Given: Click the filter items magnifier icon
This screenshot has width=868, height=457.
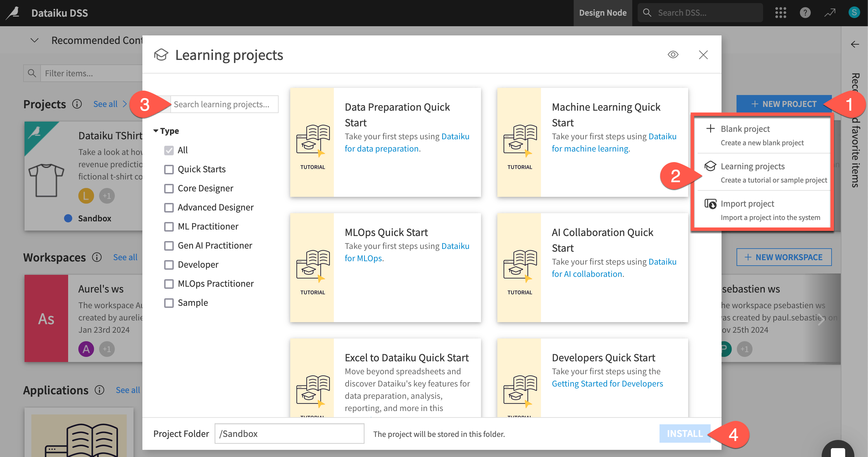Looking at the screenshot, I should (32, 73).
